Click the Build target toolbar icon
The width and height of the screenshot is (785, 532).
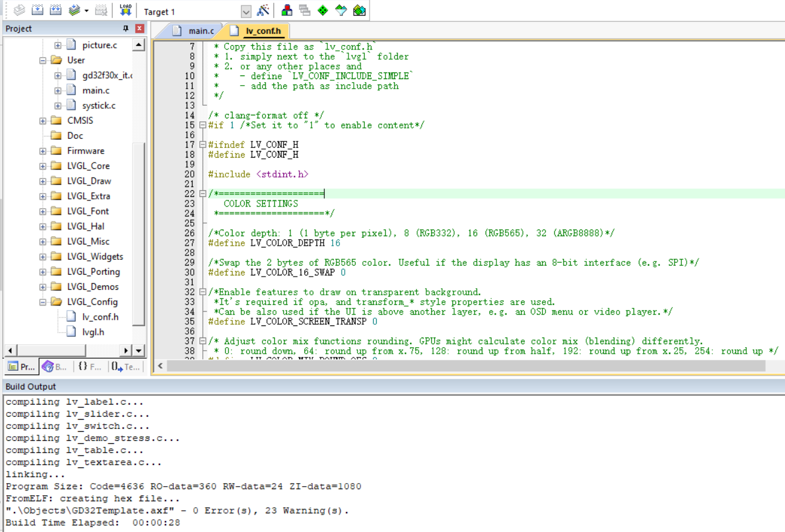click(37, 10)
